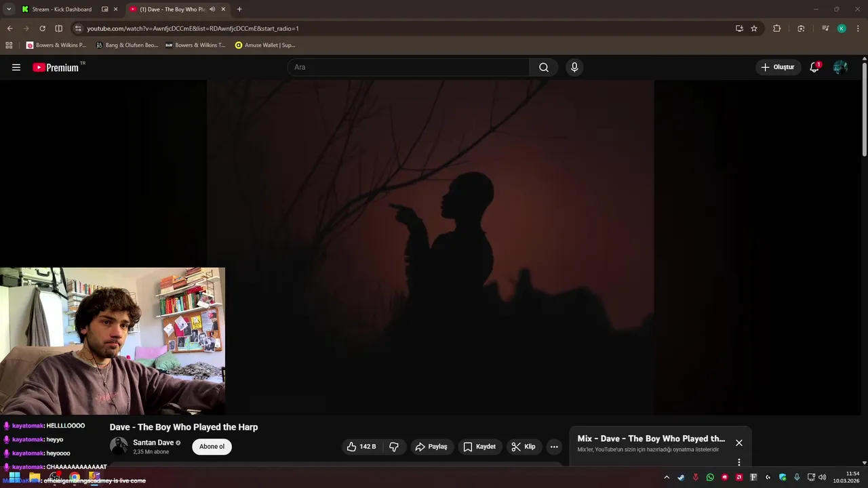This screenshot has width=868, height=488.
Task: View site information icon in address bar
Action: (x=78, y=28)
